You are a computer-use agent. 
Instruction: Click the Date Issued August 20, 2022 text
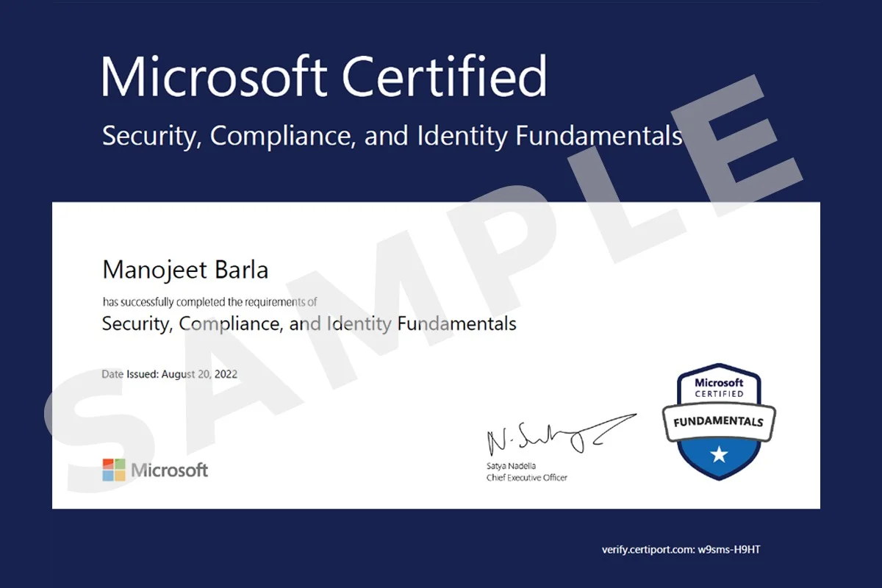pos(170,374)
